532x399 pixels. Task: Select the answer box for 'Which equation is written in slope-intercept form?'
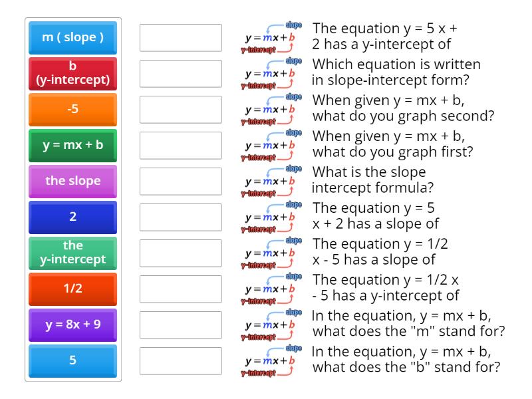(x=181, y=74)
